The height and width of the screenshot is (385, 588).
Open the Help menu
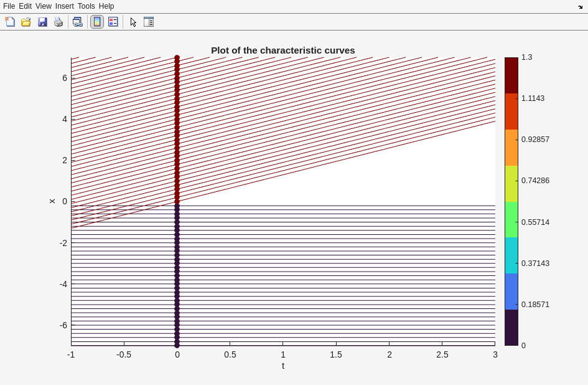pyautogui.click(x=106, y=6)
